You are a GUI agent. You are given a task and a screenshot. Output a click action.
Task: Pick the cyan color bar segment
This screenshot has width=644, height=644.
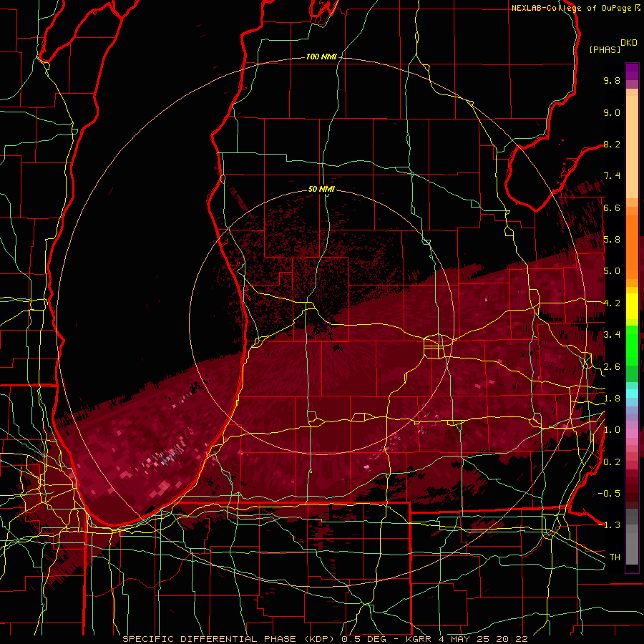coord(632,393)
